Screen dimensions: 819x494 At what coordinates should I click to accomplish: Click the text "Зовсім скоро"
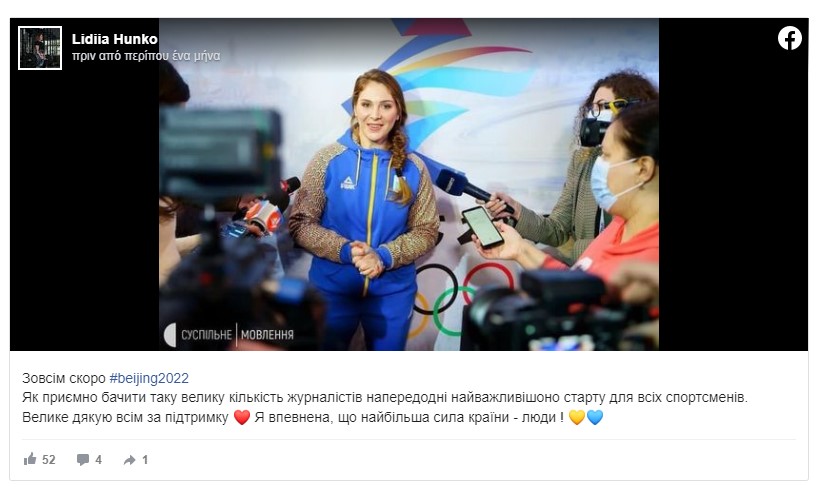64,378
